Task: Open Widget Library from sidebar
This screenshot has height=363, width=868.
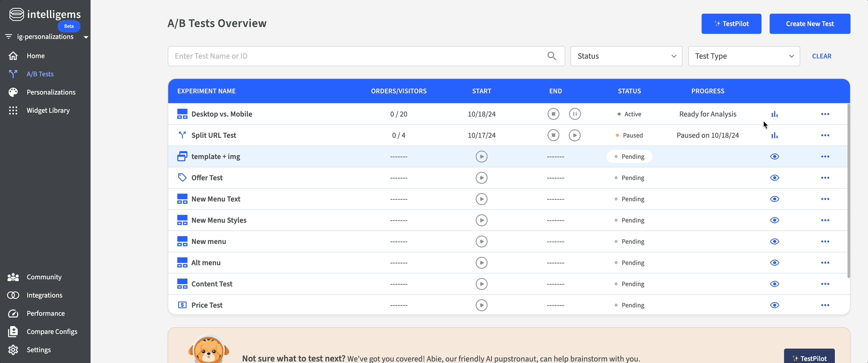Action: tap(48, 110)
